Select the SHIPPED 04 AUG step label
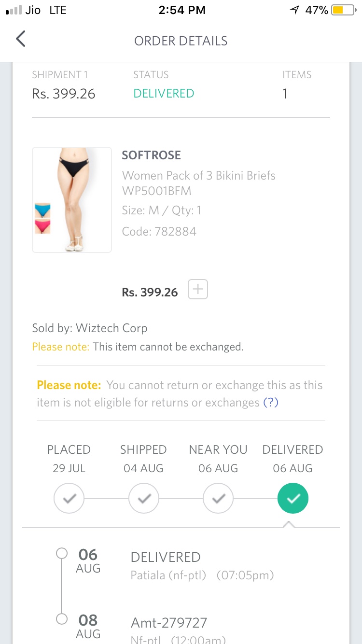The width and height of the screenshot is (362, 644). [143, 459]
